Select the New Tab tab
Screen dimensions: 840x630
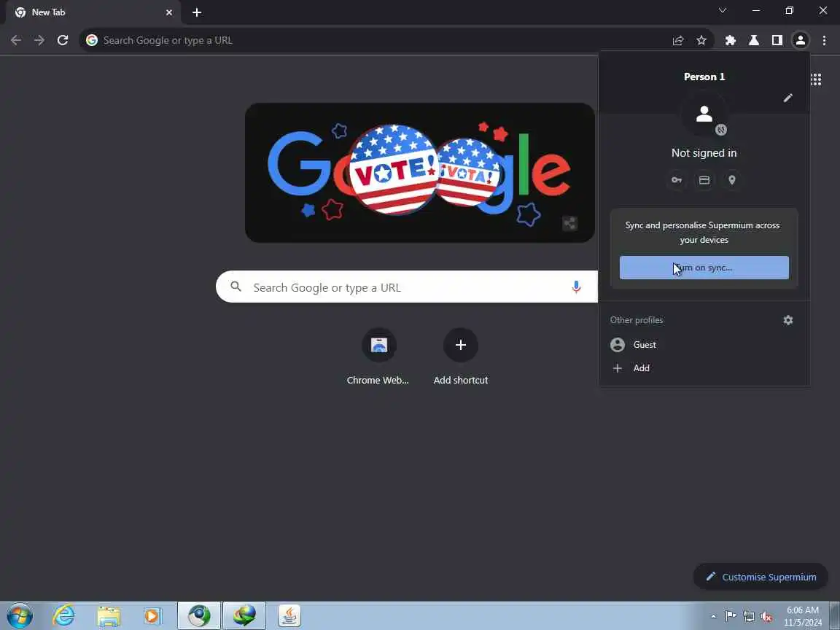point(93,12)
